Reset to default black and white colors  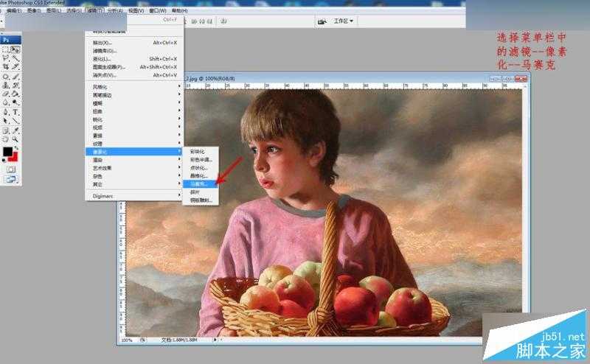pyautogui.click(x=4, y=160)
